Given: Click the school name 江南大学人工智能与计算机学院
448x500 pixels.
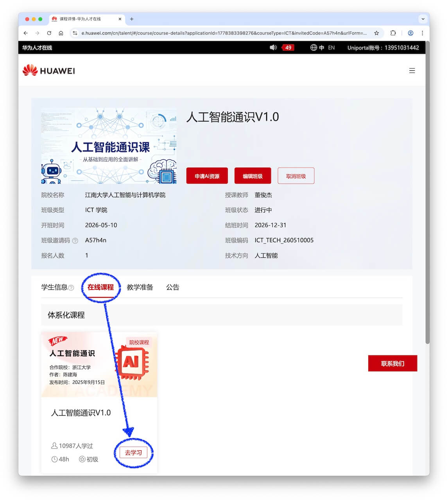Looking at the screenshot, I should coord(125,195).
